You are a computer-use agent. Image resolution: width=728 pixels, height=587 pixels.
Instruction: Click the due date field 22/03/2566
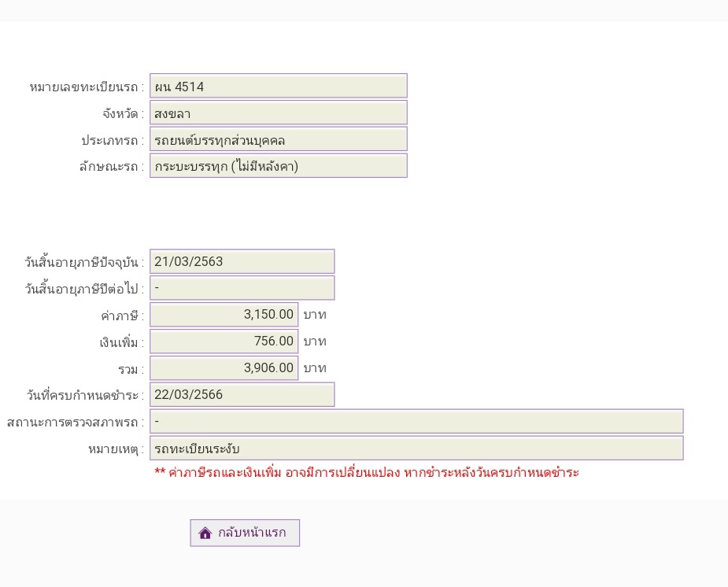tap(242, 394)
